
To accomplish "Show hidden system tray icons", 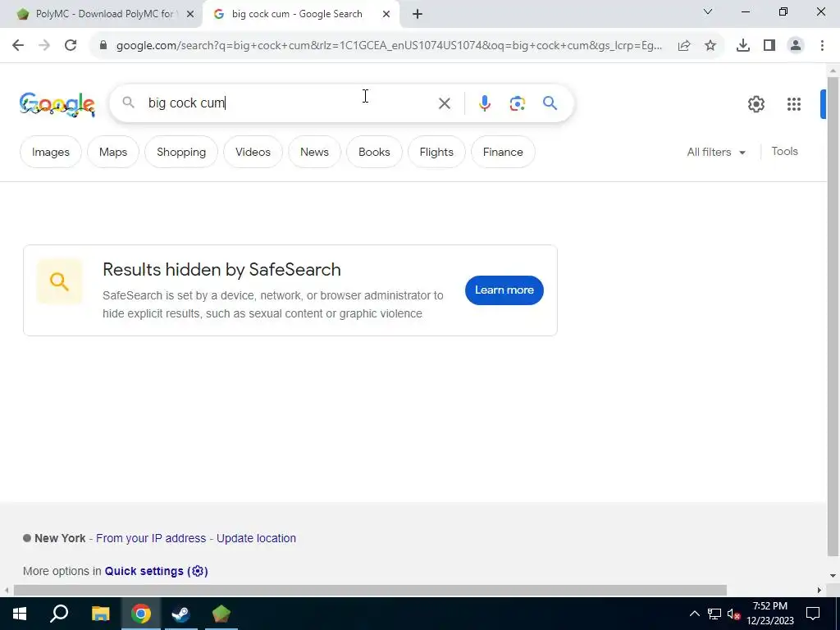I will coord(694,614).
